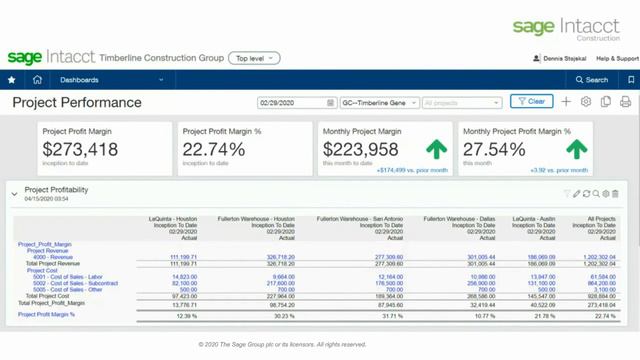Go to the Home icon
Screen dimensions: 640x360
click(x=37, y=80)
